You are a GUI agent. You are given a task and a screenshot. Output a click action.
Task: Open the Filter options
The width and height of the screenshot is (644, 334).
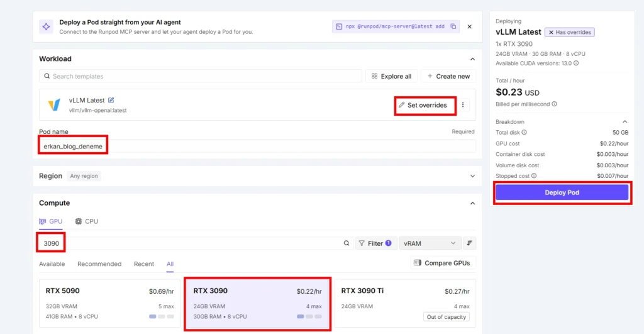[x=375, y=243]
